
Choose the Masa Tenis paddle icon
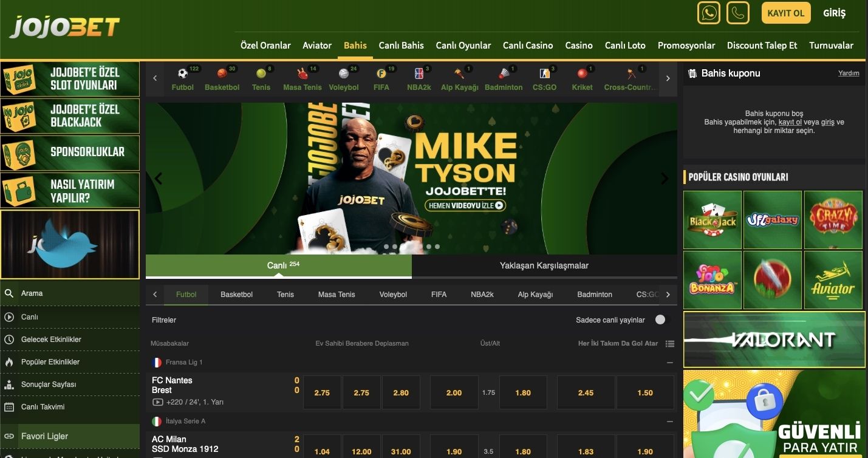click(302, 74)
